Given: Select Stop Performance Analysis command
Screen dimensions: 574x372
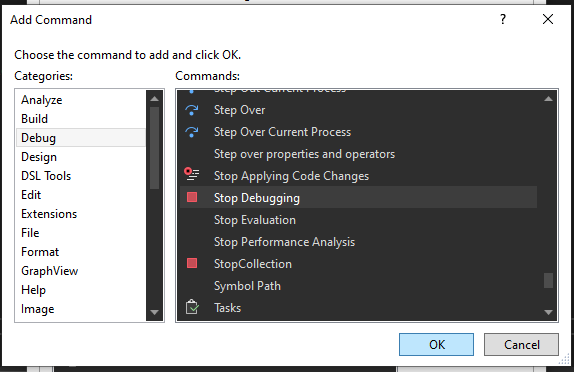Looking at the screenshot, I should [x=284, y=242].
